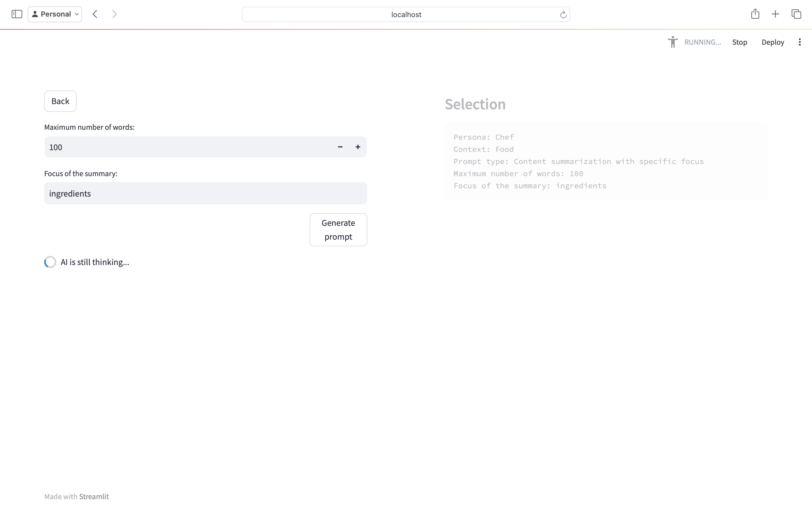
Task: Open the Streamlit three-dot menu
Action: [800, 42]
